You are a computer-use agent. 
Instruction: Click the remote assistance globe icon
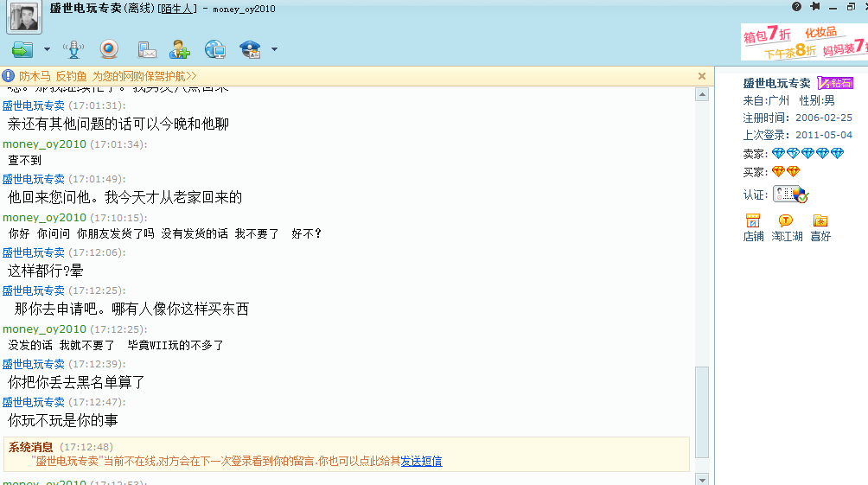[x=214, y=49]
